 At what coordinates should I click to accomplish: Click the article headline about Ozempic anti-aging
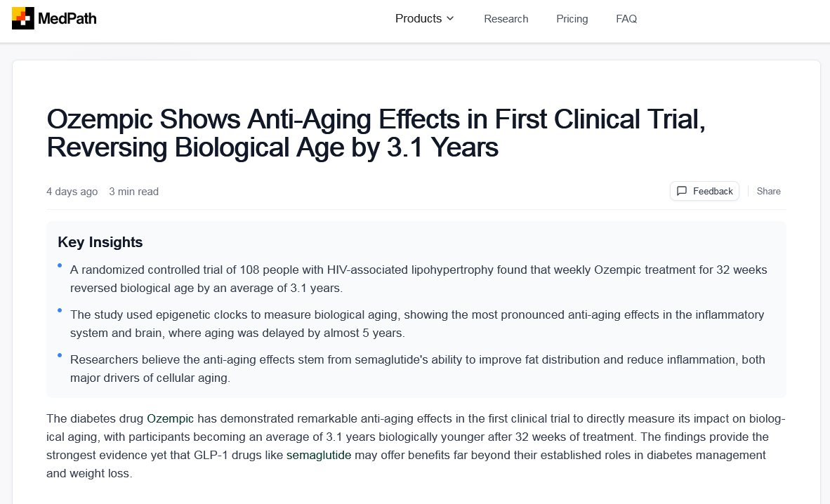(x=376, y=133)
